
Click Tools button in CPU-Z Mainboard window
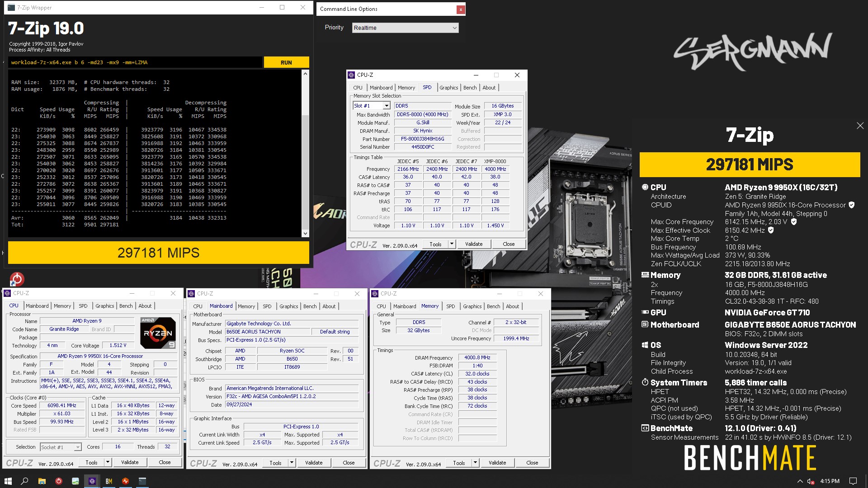tap(275, 463)
